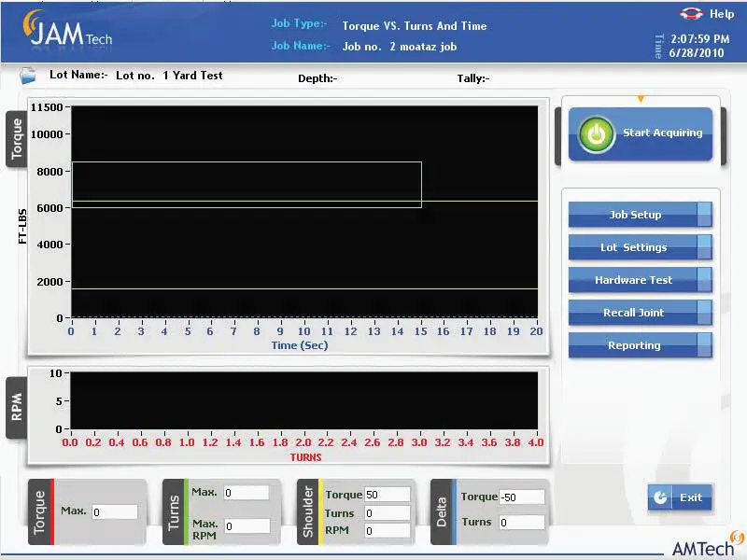Click the Torque panel's vertical label
The image size is (747, 560).
point(39,511)
